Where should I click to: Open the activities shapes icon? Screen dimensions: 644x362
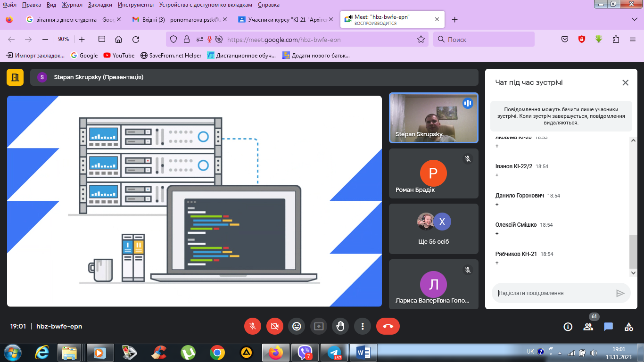coord(628,327)
